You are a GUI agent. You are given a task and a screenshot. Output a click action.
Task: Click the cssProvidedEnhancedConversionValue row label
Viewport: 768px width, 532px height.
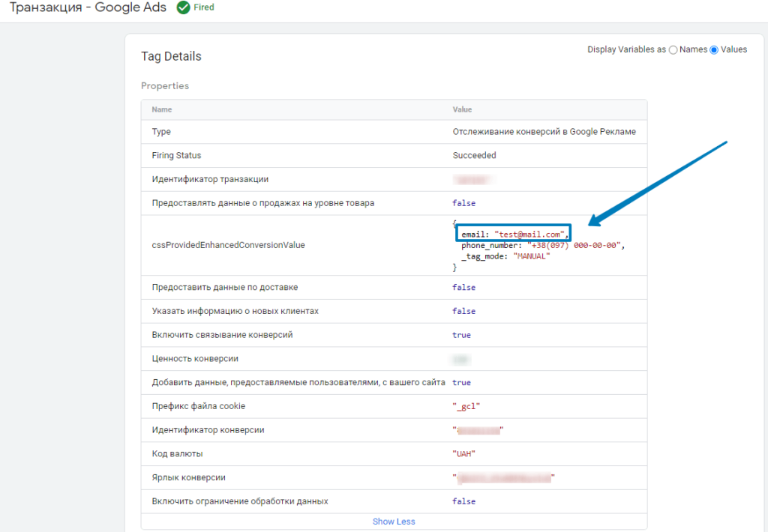[228, 245]
